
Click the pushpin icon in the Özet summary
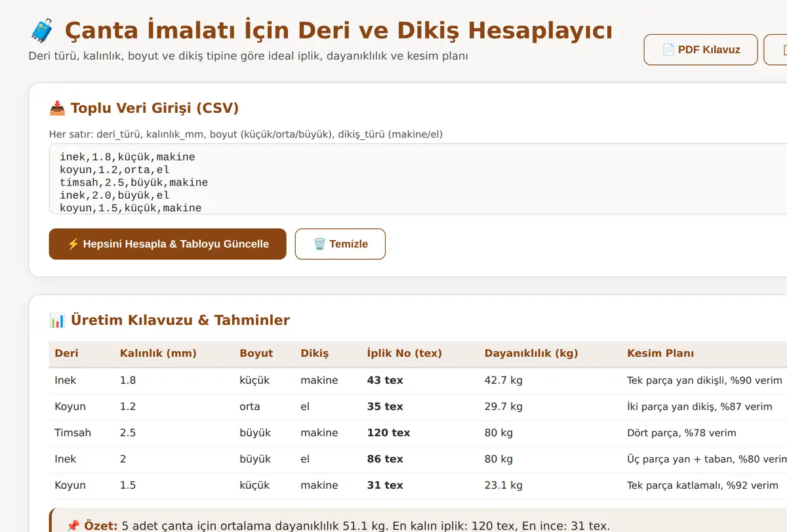pos(73,526)
